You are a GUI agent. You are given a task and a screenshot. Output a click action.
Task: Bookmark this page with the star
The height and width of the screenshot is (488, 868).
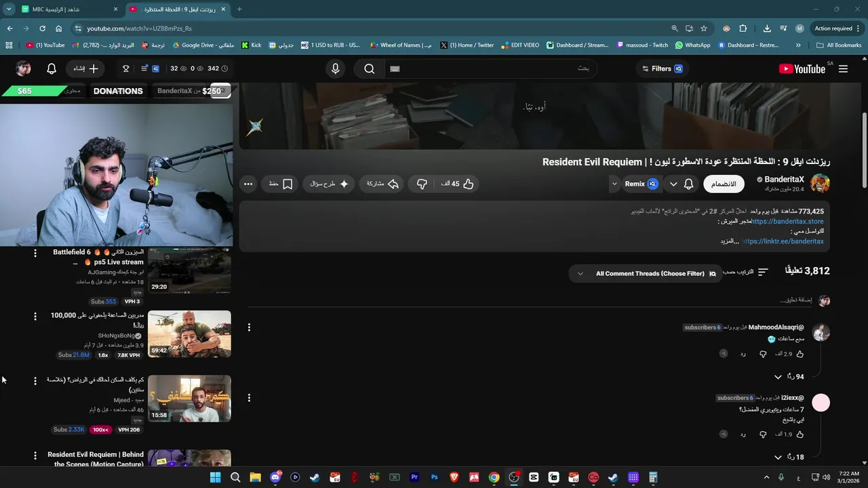704,28
